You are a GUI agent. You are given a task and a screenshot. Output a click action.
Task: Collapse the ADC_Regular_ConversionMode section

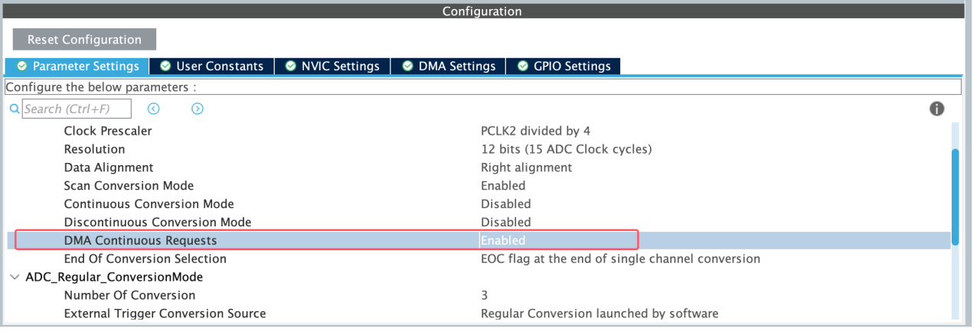click(x=15, y=277)
